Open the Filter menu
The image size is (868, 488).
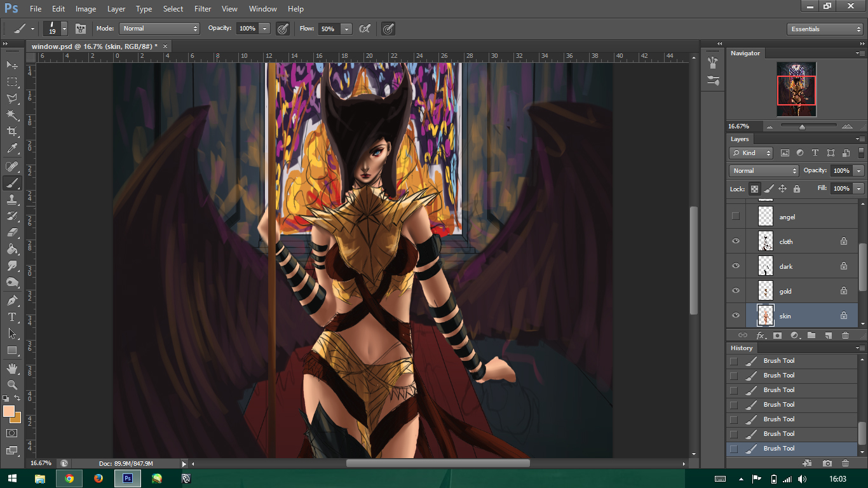[203, 9]
